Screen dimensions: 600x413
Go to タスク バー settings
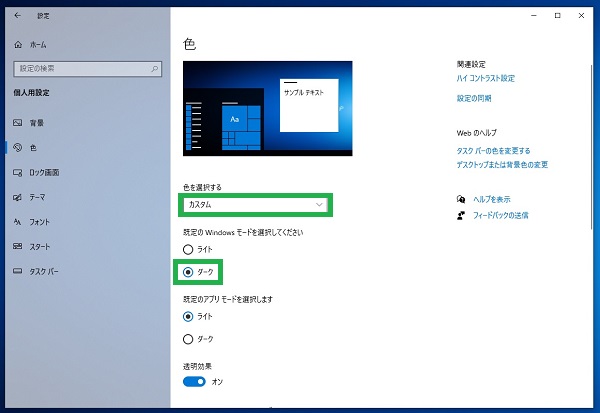[44, 272]
